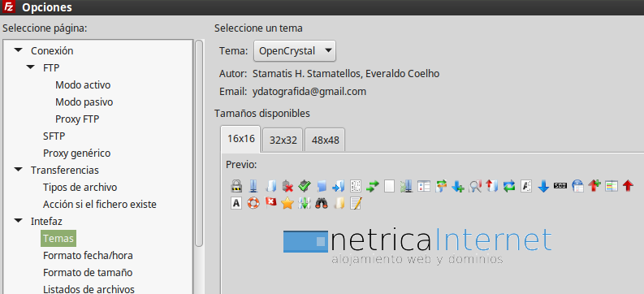Image resolution: width=644 pixels, height=294 pixels.
Task: Click the blank white page preview icon
Action: 389,186
